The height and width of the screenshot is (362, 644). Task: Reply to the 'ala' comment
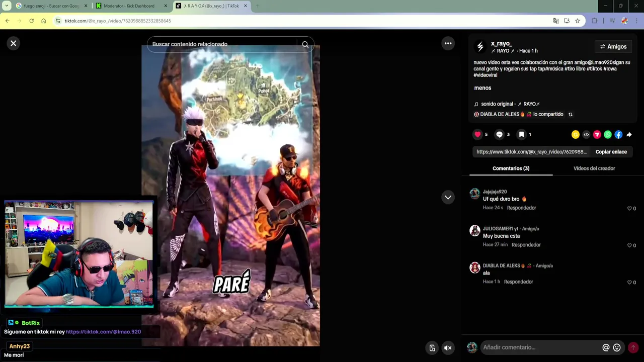point(518,282)
